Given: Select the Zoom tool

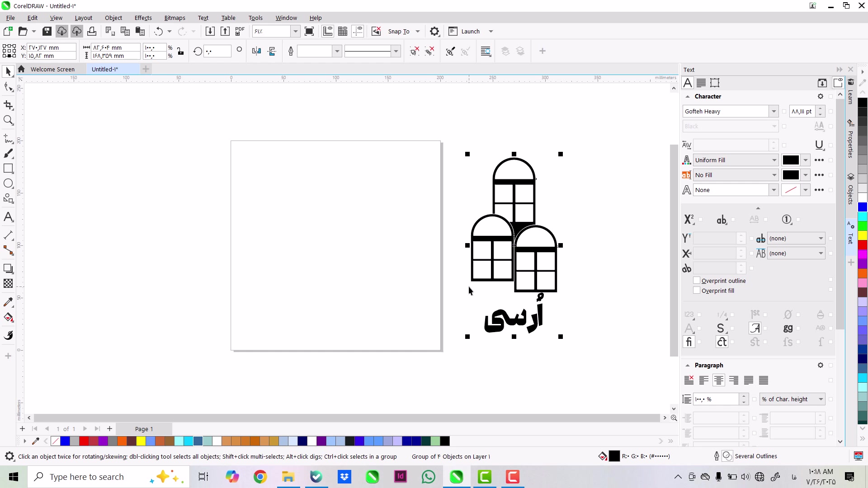Looking at the screenshot, I should tap(8, 120).
